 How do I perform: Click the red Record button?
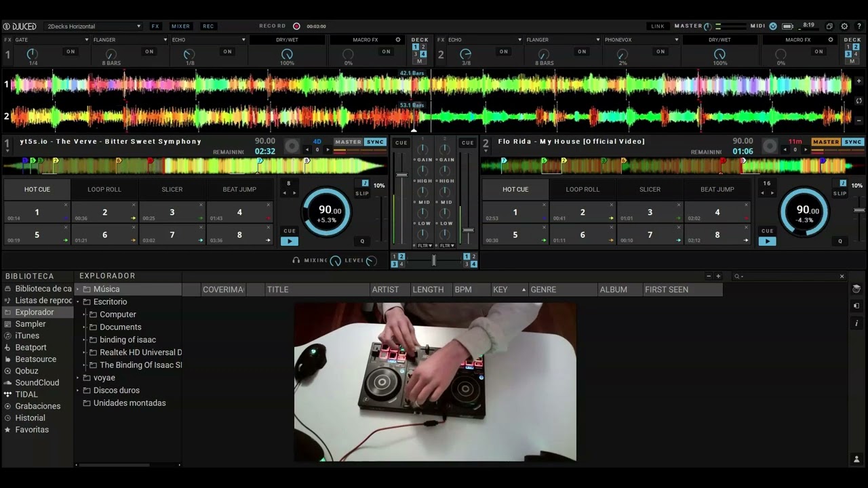[296, 26]
